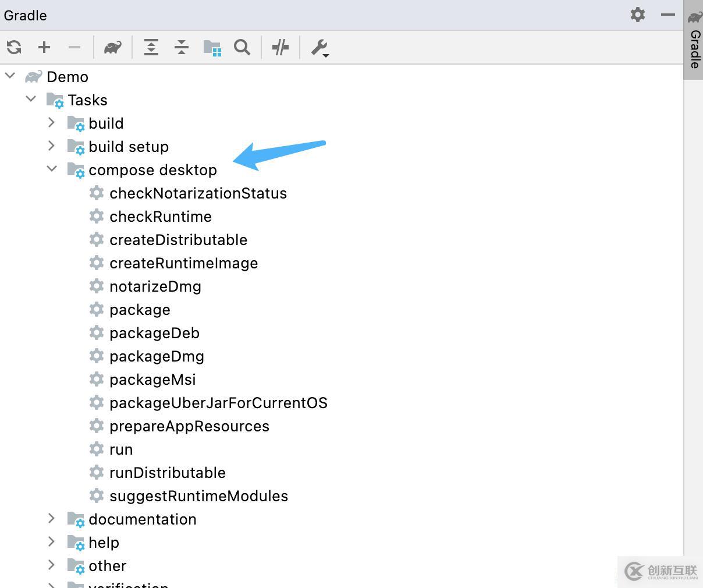
Task: Click folder icon of documentation group
Action: coord(76,519)
